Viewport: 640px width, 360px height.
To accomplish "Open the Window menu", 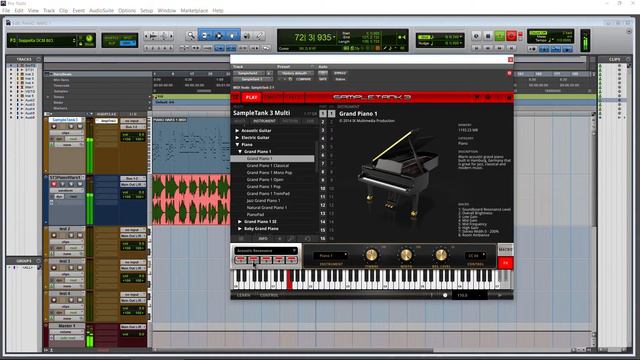I will pos(167,11).
